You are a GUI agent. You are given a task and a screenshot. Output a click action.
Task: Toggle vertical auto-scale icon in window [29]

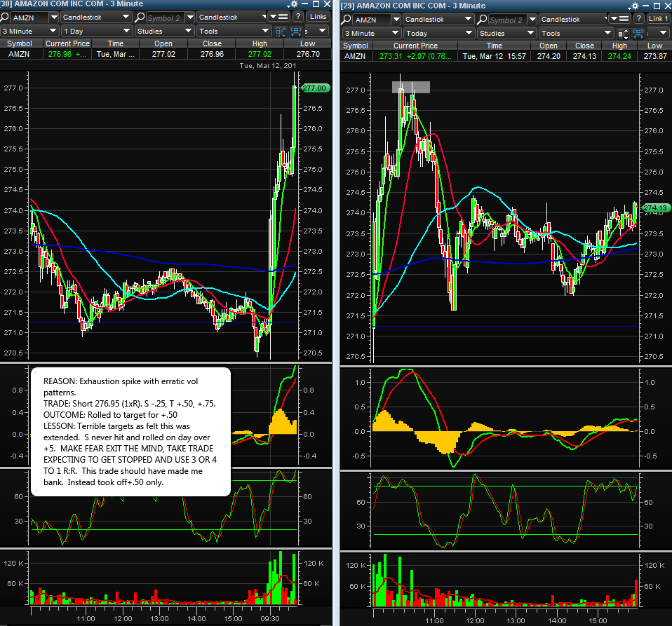coord(623,34)
